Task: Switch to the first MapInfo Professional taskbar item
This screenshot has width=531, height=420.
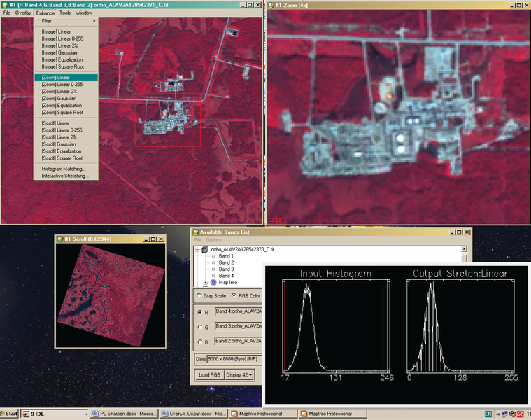Action: pyautogui.click(x=259, y=414)
